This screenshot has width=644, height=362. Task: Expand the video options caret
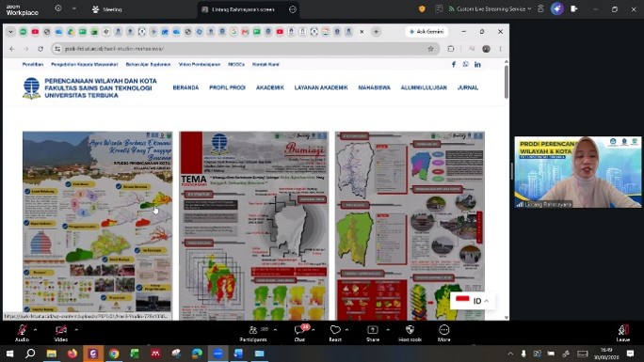coord(76,329)
